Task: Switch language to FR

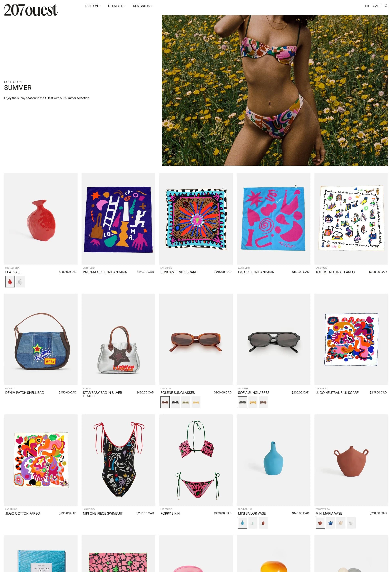Action: (x=367, y=6)
